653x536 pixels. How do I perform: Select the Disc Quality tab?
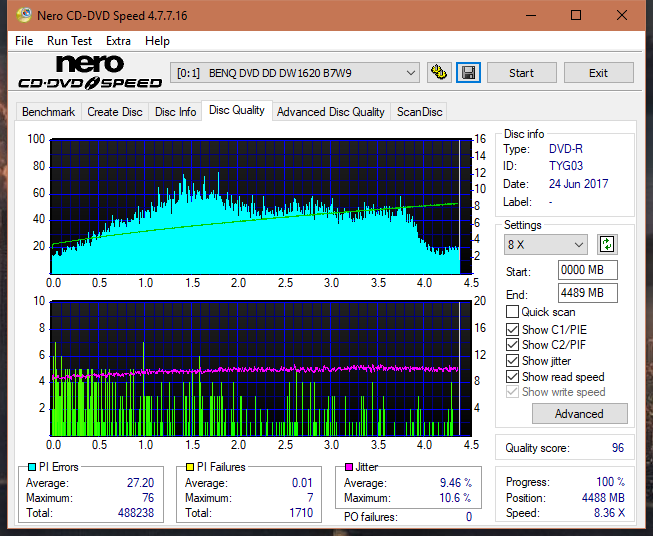point(237,110)
